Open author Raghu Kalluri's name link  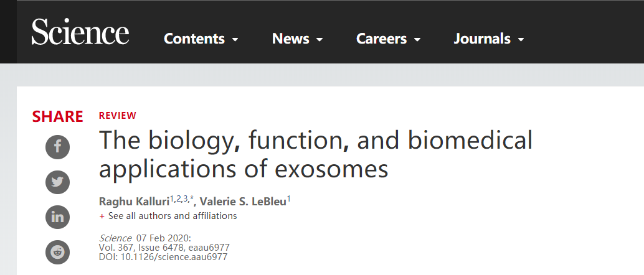(134, 200)
